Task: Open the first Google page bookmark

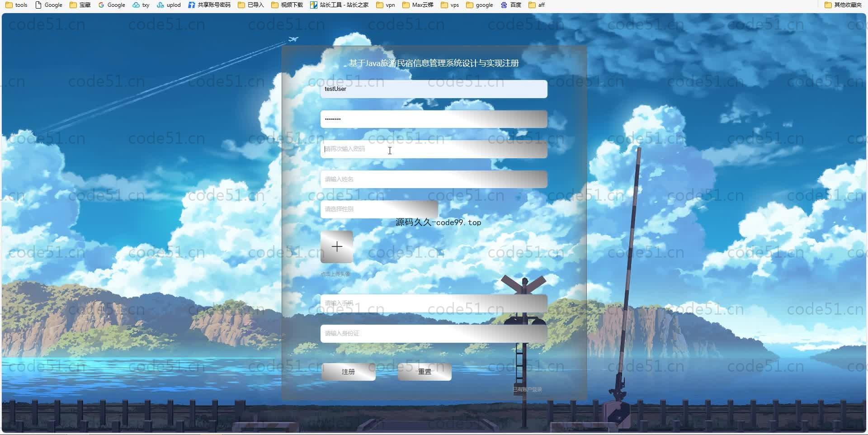Action: point(49,5)
